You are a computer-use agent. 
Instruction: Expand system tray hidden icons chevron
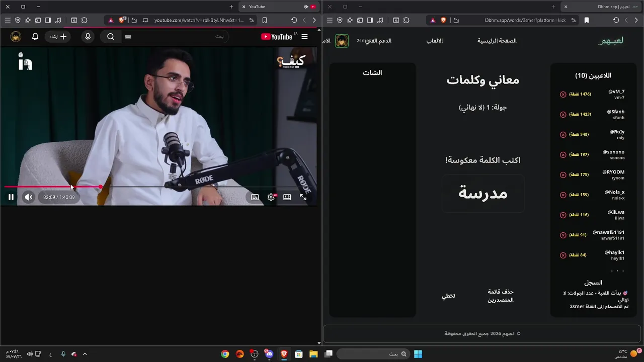pyautogui.click(x=85, y=354)
